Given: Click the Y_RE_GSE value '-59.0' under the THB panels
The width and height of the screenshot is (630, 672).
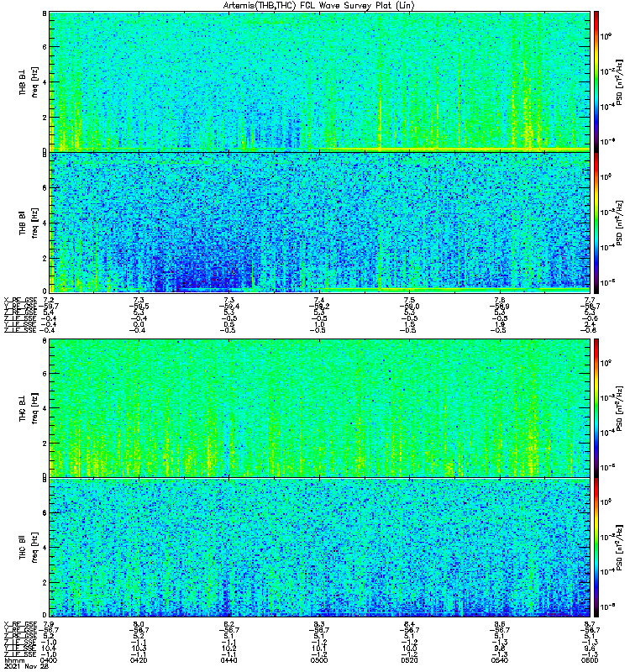Looking at the screenshot, I should [x=409, y=307].
